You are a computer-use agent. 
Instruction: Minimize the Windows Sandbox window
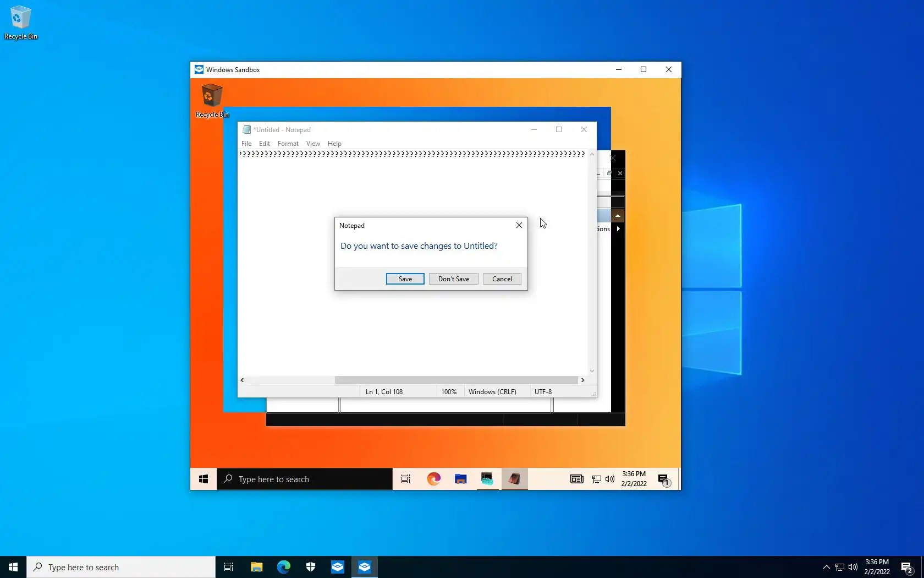(619, 69)
